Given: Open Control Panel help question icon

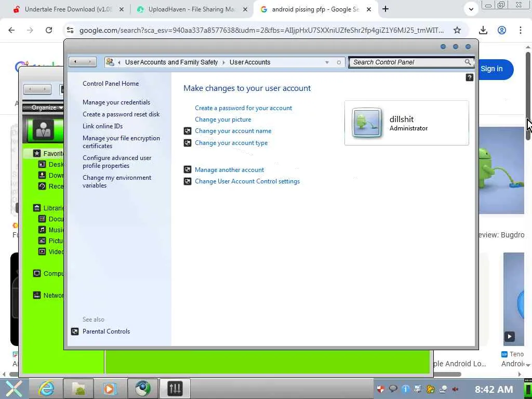Looking at the screenshot, I should (x=469, y=77).
